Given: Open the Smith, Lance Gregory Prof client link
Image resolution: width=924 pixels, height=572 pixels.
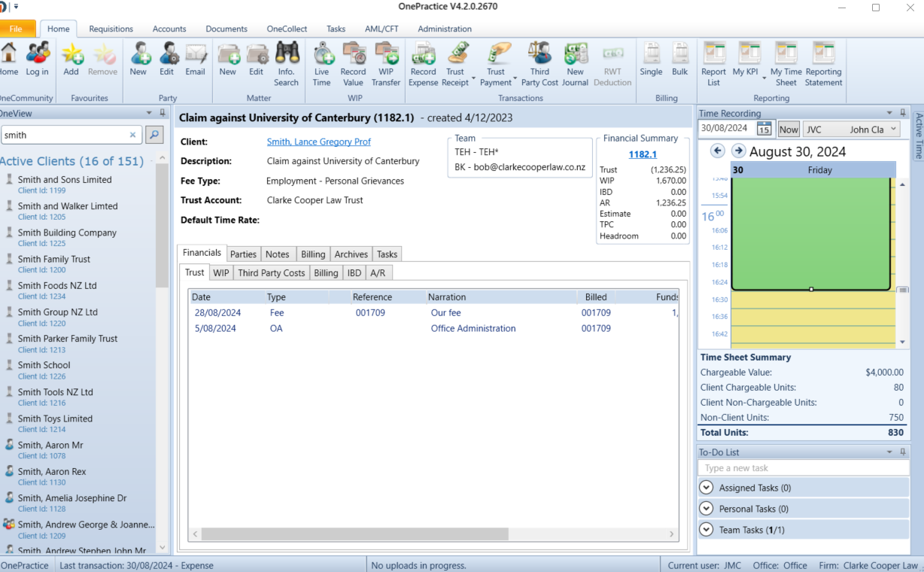Looking at the screenshot, I should click(x=318, y=141).
